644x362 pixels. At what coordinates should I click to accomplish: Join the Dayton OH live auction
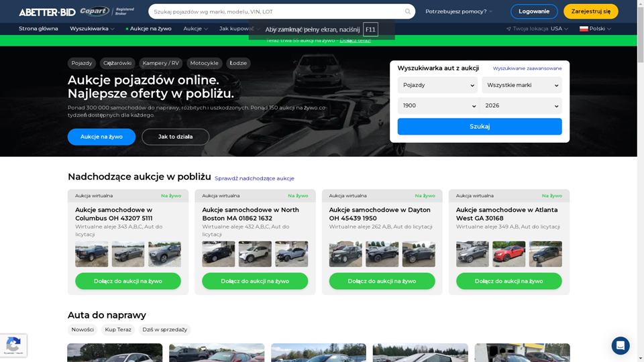tap(382, 281)
